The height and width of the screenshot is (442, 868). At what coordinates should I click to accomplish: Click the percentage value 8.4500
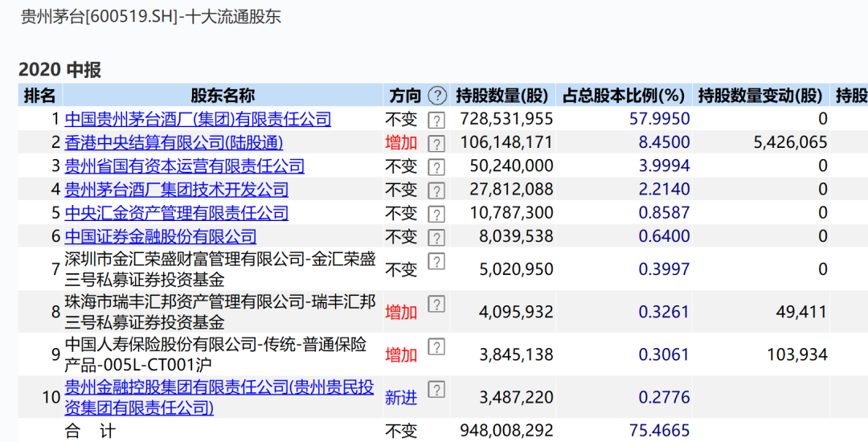coord(665,143)
